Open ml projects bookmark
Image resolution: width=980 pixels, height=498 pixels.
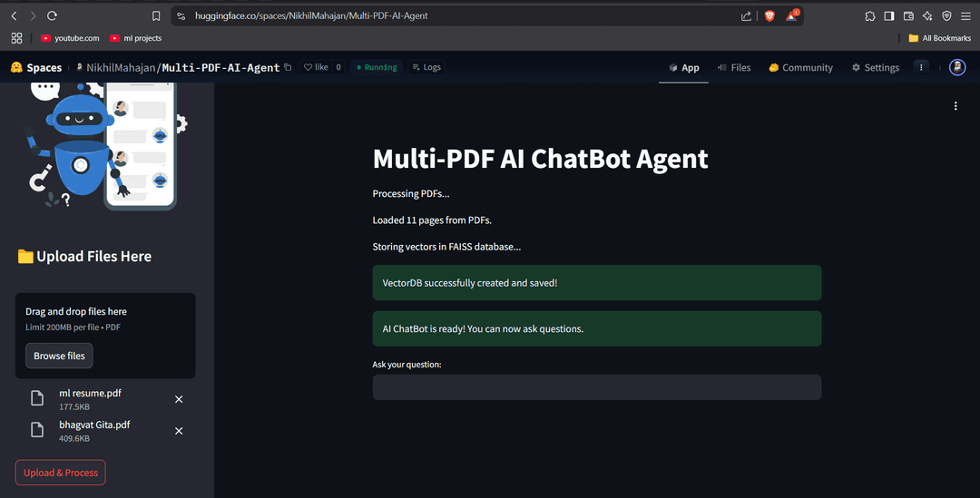click(x=135, y=38)
